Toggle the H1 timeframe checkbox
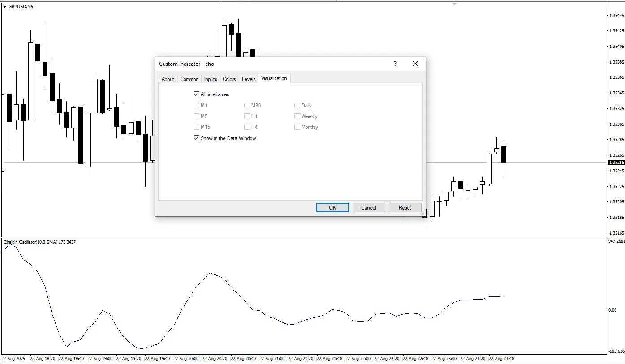This screenshot has width=625, height=364. [x=247, y=116]
